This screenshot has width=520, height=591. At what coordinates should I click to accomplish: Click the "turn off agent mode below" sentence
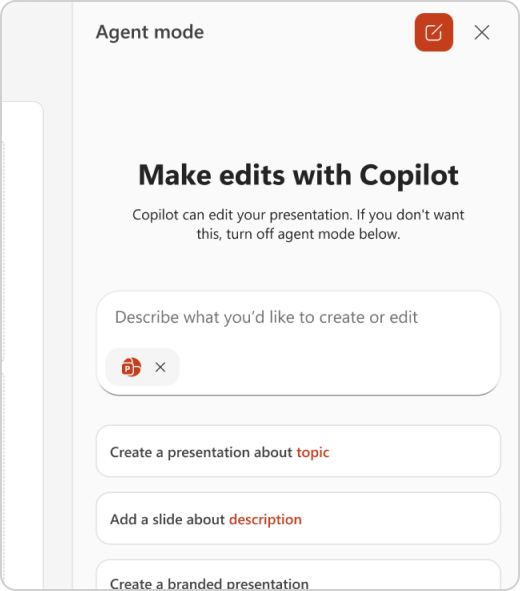298,234
